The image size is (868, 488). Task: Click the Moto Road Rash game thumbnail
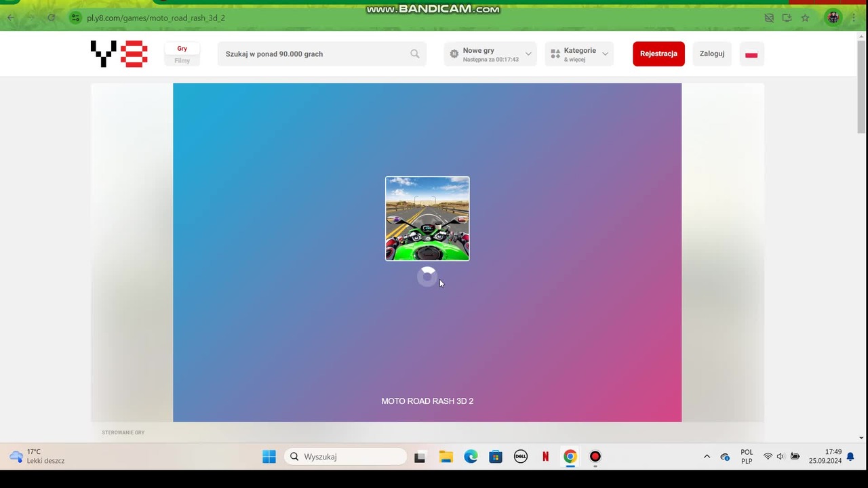(427, 218)
